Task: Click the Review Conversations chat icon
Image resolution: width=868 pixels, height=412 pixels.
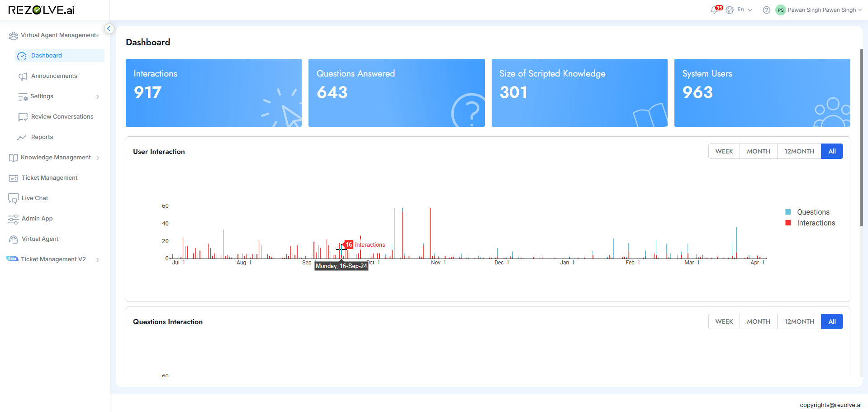Action: pyautogui.click(x=23, y=117)
